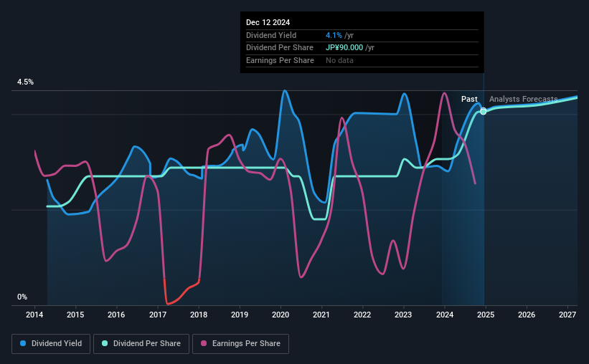
Task: Click the 0% y-axis label
Action: pyautogui.click(x=22, y=297)
